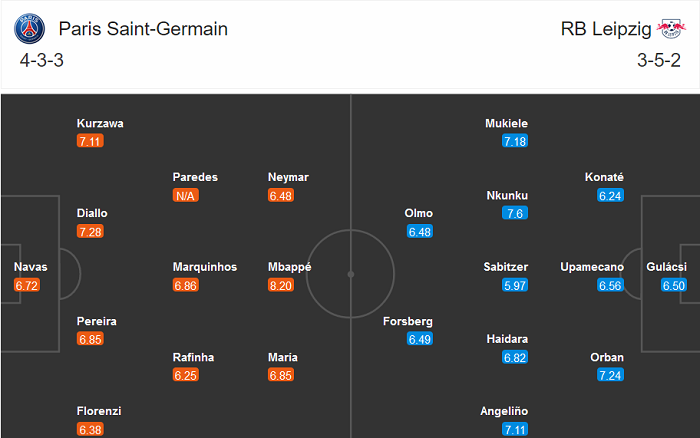Click Nkunku's 7.6 rating badge
Image resolution: width=700 pixels, height=438 pixels.
tap(515, 213)
